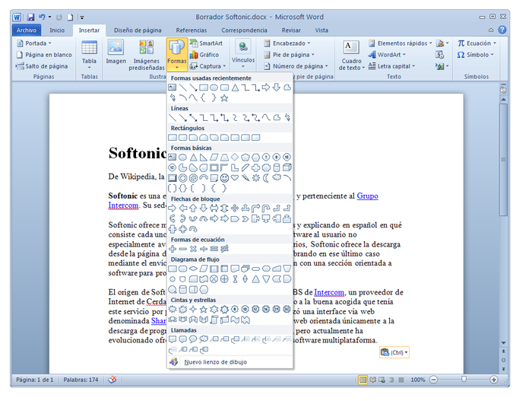
Task: Insert a chart with the Gráfico button
Action: coord(204,55)
